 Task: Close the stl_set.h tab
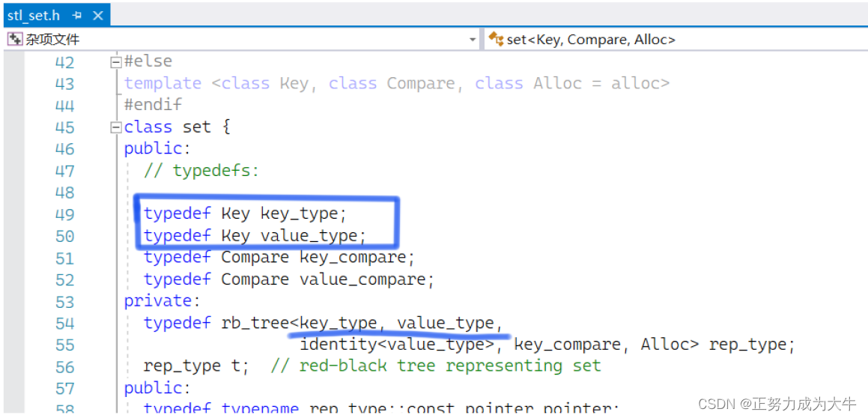click(97, 16)
